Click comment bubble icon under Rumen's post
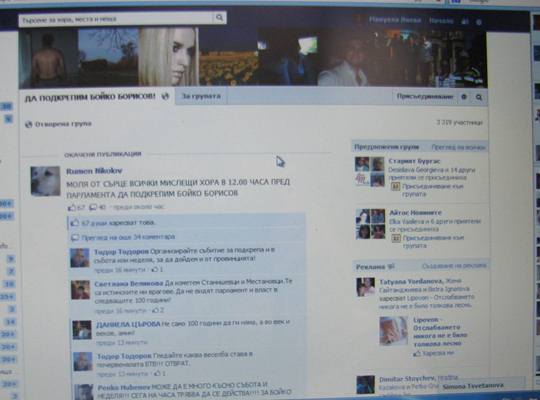The image size is (540, 400). (x=93, y=207)
